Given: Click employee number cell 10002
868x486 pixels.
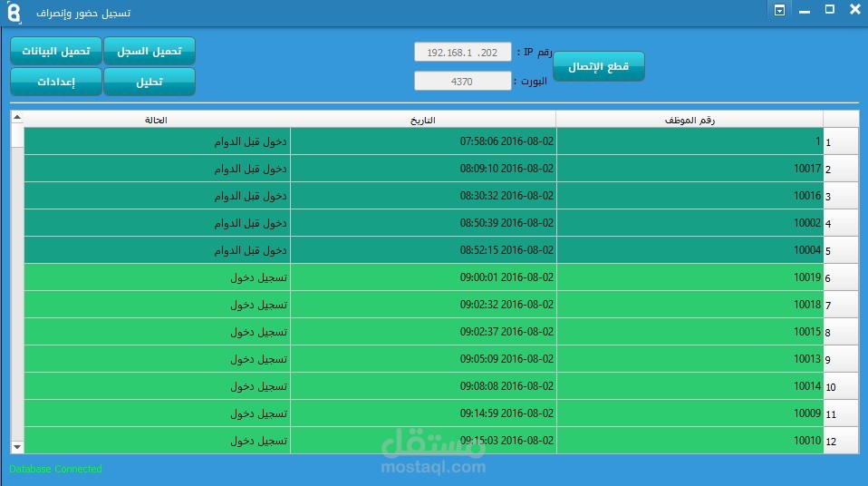Looking at the screenshot, I should [x=690, y=223].
